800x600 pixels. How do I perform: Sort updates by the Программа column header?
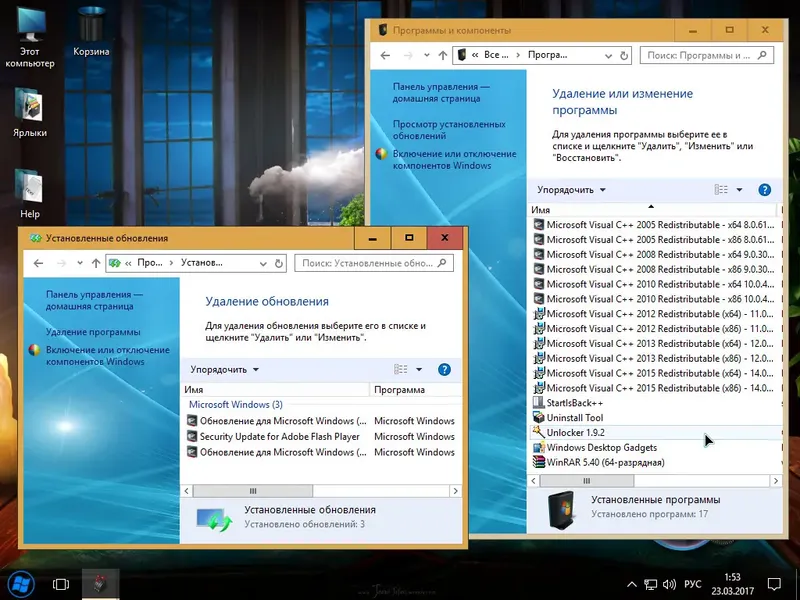click(415, 390)
